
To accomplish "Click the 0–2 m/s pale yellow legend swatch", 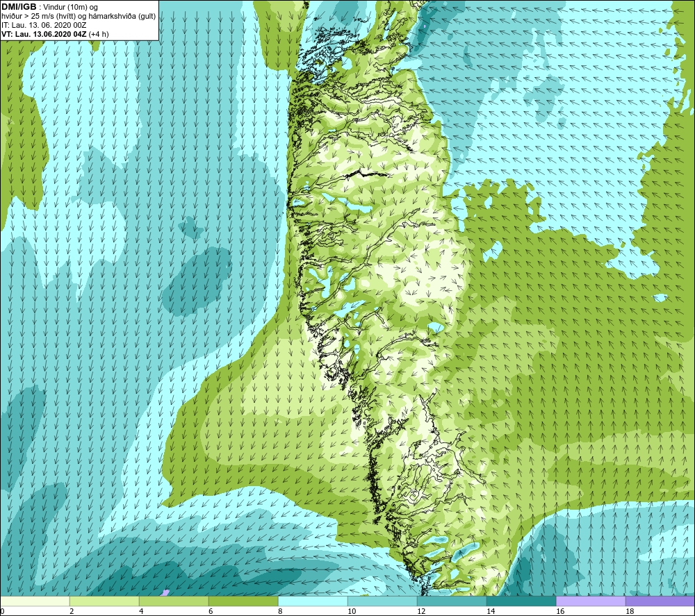I will point(35,601).
